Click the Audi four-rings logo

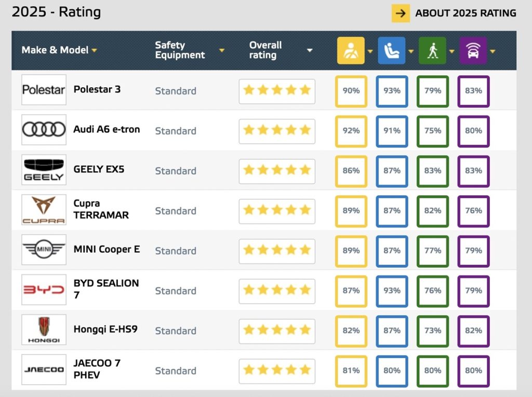coord(44,130)
